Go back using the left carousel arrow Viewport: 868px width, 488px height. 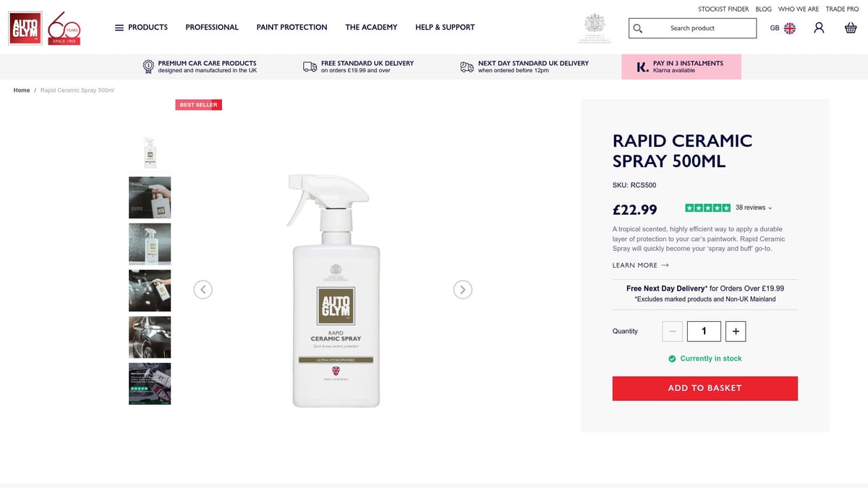[203, 289]
